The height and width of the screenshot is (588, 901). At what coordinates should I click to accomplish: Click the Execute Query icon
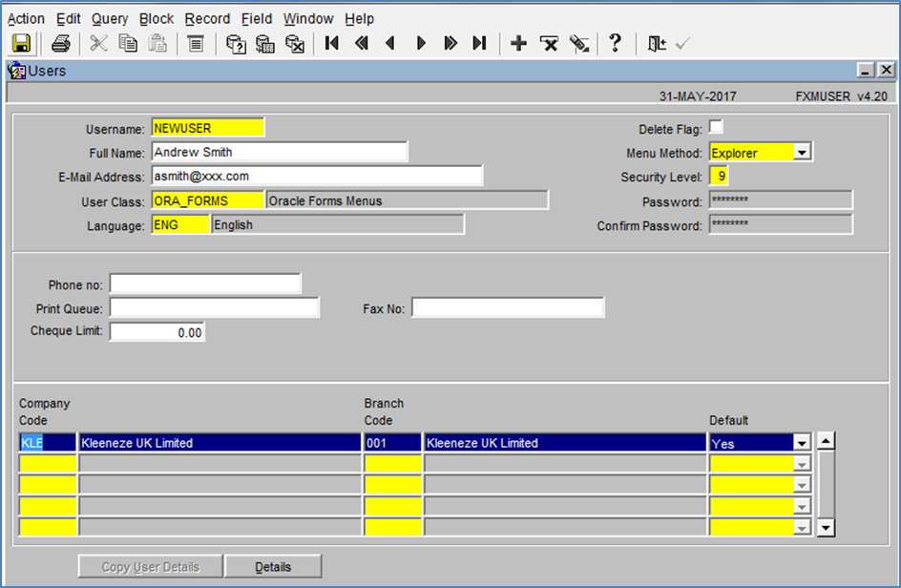click(265, 44)
